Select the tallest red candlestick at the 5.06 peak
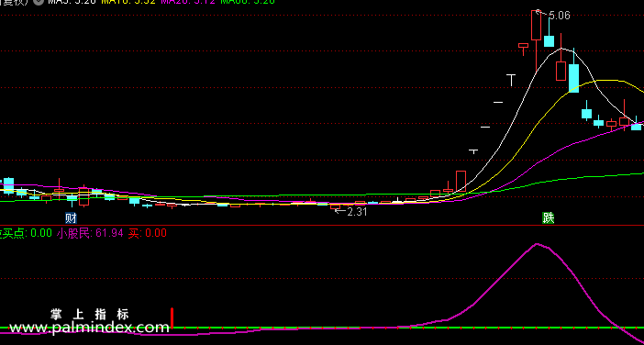Viewport: 644px width, 345px height. point(536,40)
